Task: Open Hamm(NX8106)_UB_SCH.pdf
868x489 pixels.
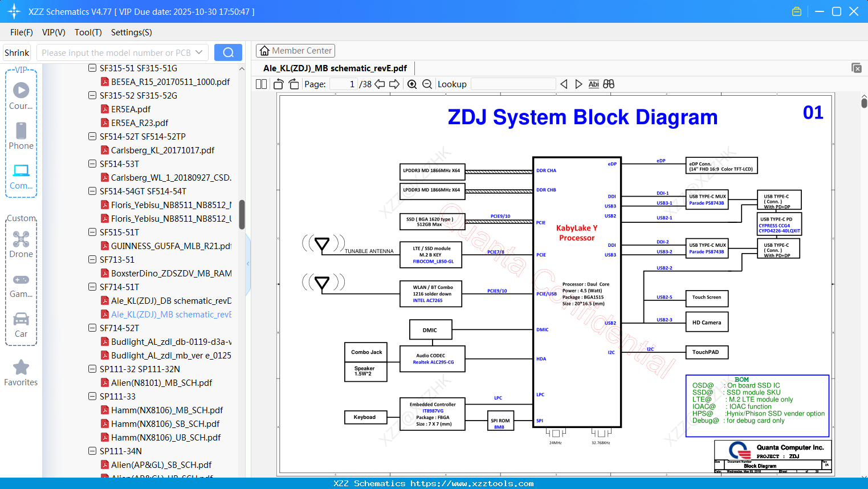Action: pos(166,437)
